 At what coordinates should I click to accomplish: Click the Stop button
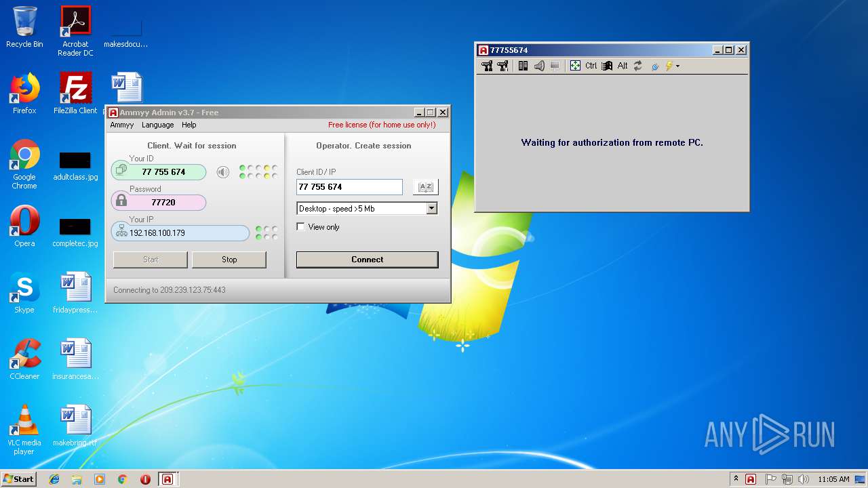click(229, 260)
